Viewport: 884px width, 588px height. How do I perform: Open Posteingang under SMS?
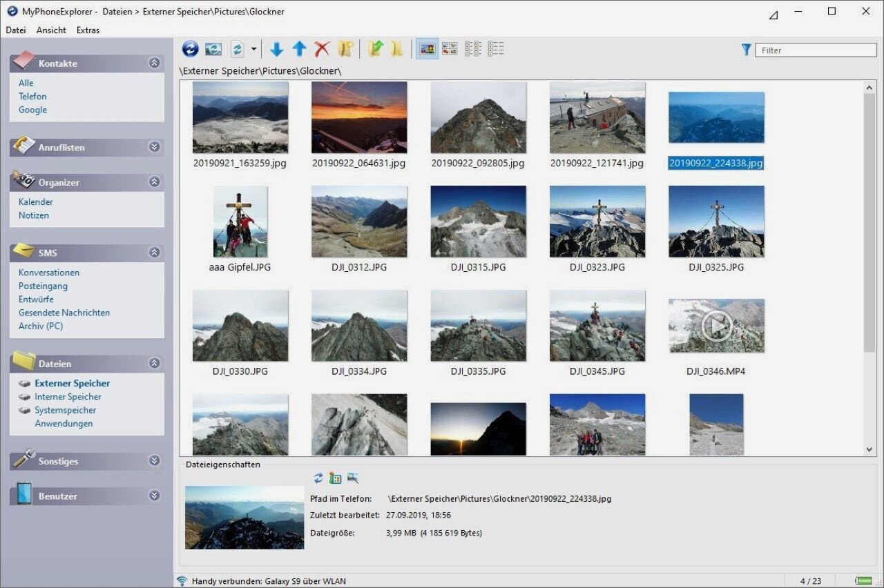point(43,286)
